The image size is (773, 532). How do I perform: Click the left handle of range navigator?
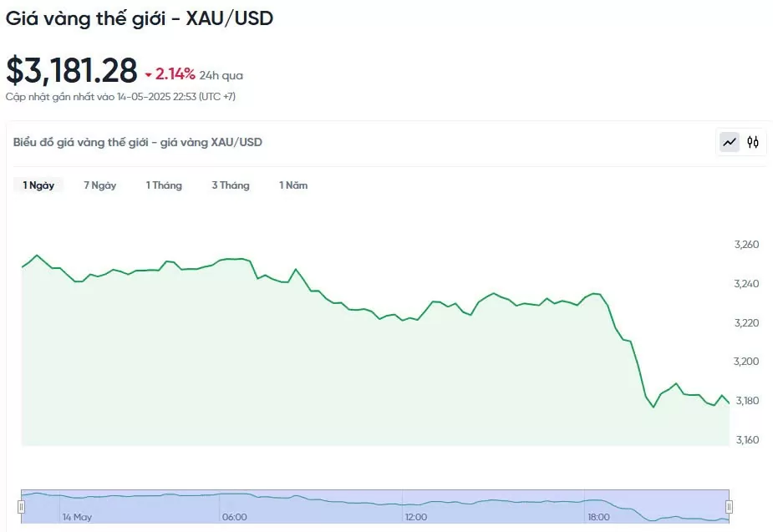22,507
